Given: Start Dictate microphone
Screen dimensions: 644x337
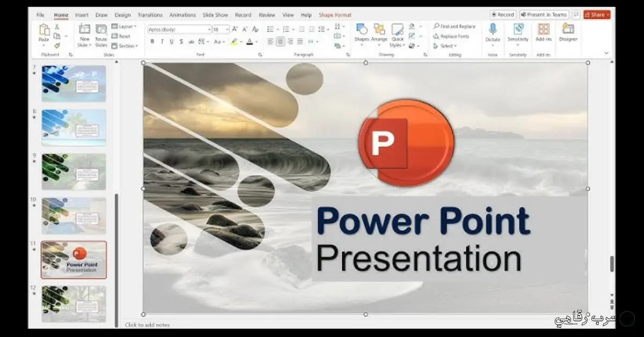Looking at the screenshot, I should (493, 31).
